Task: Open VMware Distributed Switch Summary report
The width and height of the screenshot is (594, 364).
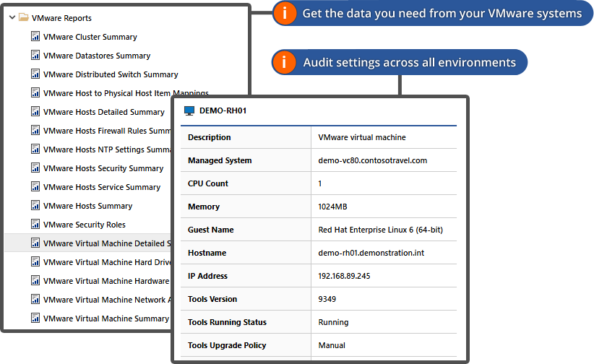Action: (x=111, y=74)
